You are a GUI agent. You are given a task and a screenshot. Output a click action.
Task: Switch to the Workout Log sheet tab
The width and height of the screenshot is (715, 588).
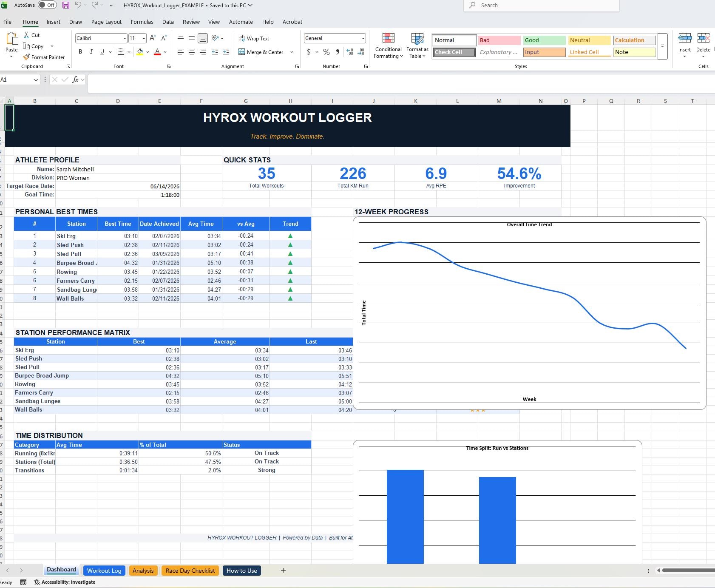(x=104, y=571)
